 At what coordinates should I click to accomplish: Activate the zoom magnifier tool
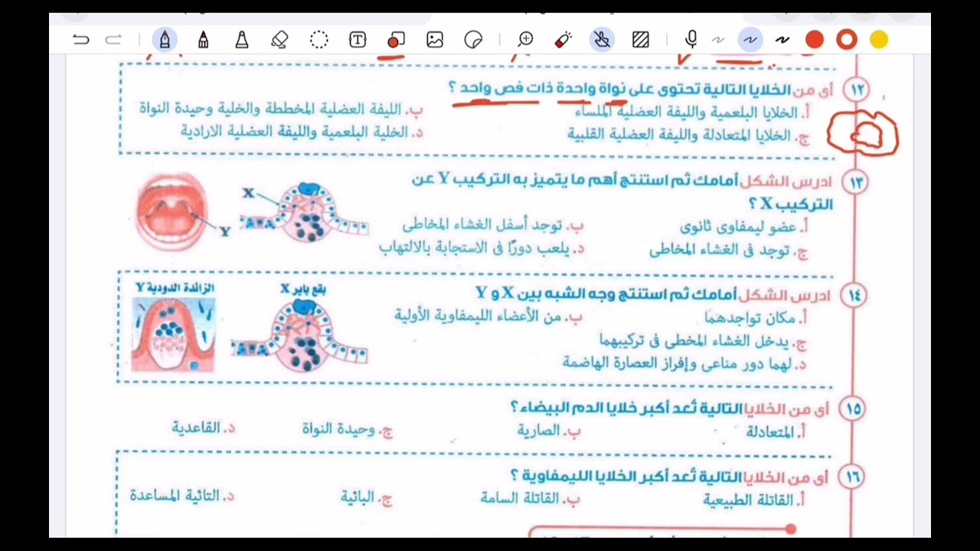[525, 40]
